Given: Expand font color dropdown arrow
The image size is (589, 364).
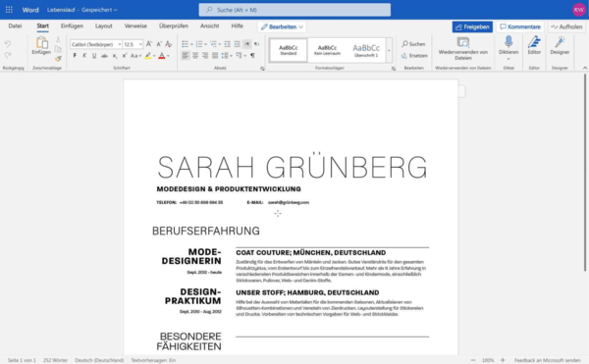Looking at the screenshot, I should click(168, 56).
